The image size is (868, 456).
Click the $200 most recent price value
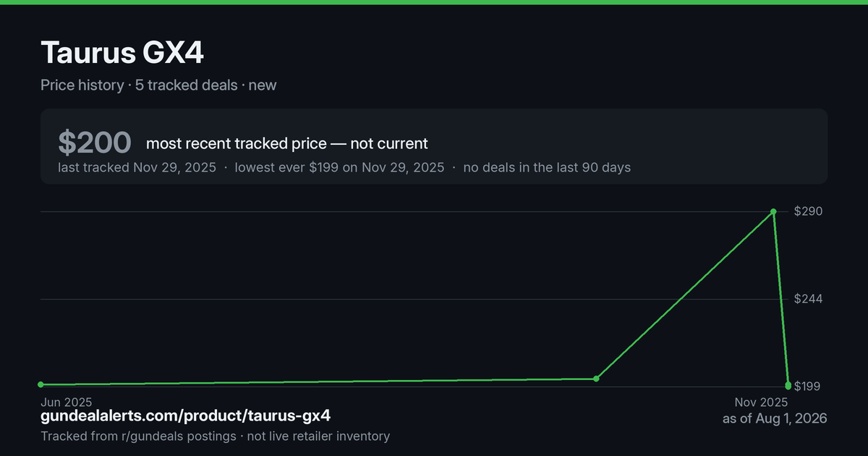[x=95, y=143]
